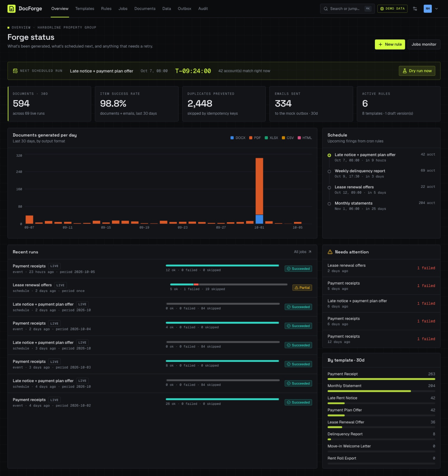The width and height of the screenshot is (448, 476).
Task: Click the flask icon in Dry run now
Action: 405,71
